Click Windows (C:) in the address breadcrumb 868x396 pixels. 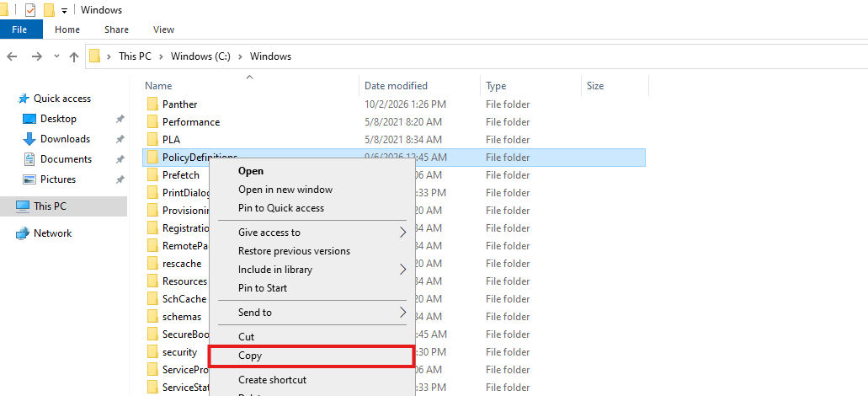point(200,56)
